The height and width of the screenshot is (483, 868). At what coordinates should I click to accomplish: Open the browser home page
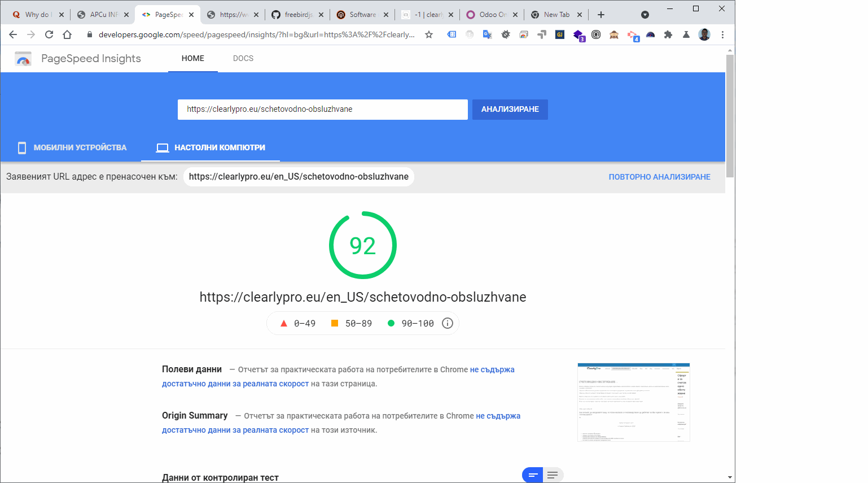tap(67, 34)
